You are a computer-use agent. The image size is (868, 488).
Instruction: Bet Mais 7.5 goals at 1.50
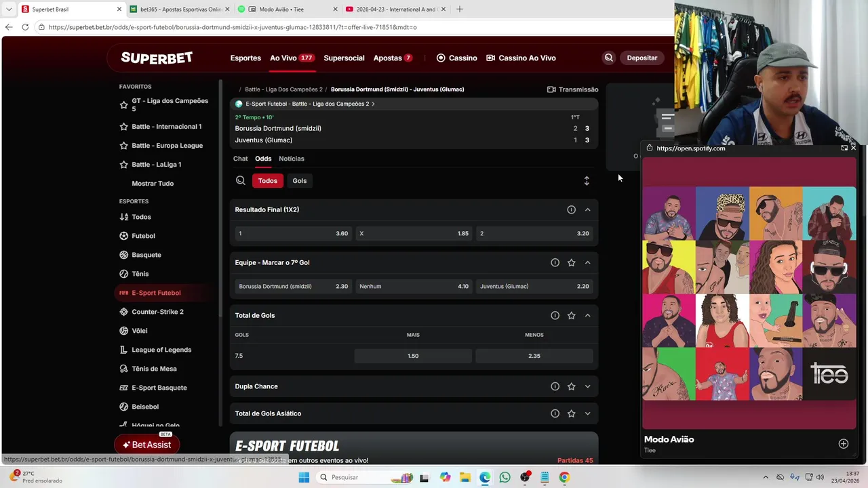[x=413, y=356]
